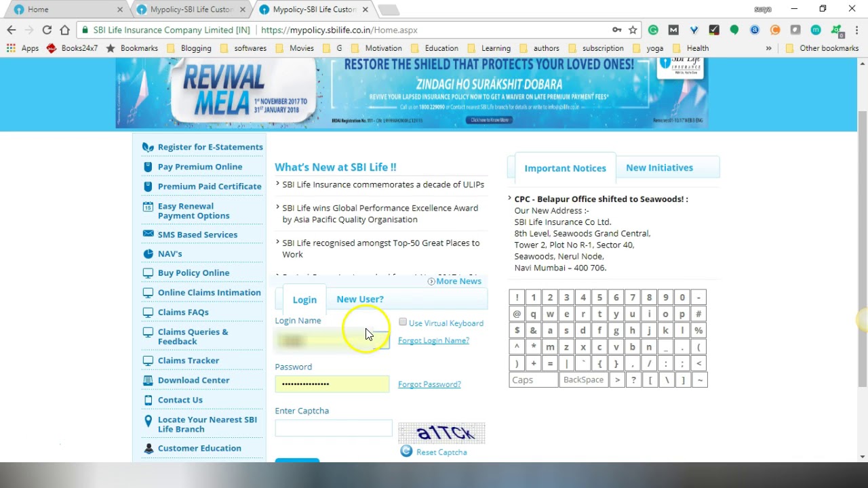
Task: Click the More News circle icon
Action: coord(431,281)
